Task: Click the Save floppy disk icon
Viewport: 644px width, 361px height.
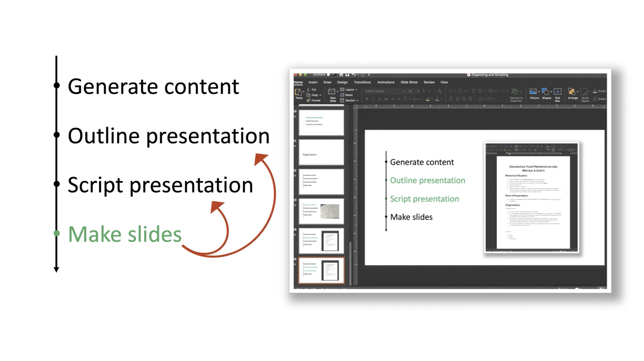Action: point(347,75)
